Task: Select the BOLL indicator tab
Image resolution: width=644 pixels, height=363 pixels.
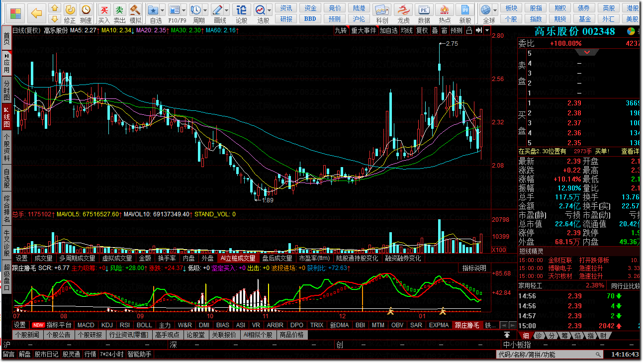Action: (144, 325)
